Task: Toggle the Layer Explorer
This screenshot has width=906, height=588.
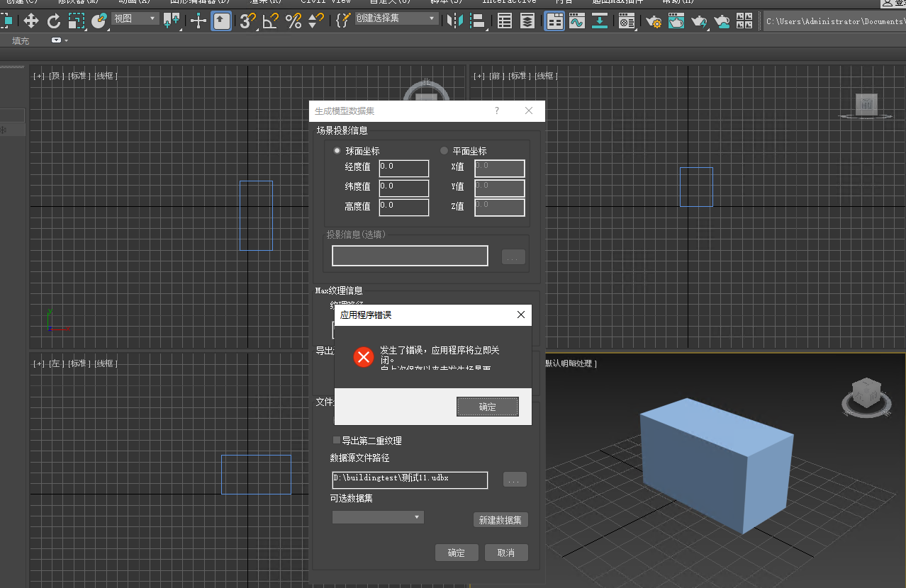Action: (x=527, y=21)
